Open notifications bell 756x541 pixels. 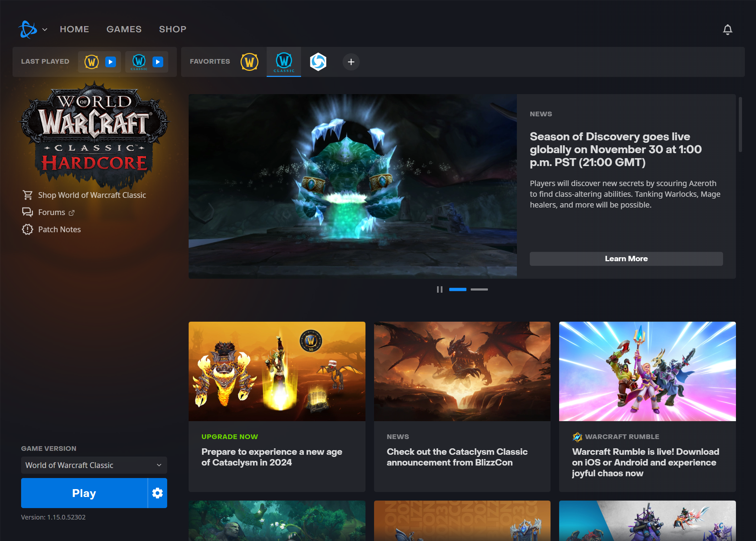[727, 30]
